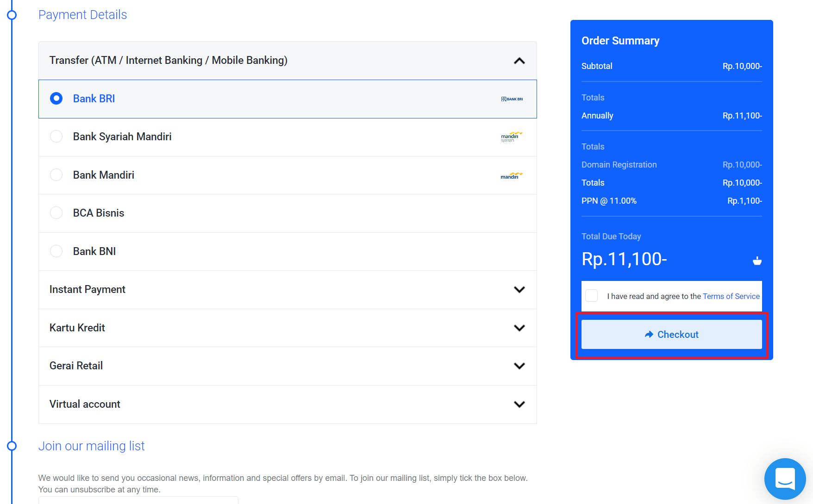The width and height of the screenshot is (813, 504).
Task: Click the step marker circle beside Payment Details
Action: [12, 14]
